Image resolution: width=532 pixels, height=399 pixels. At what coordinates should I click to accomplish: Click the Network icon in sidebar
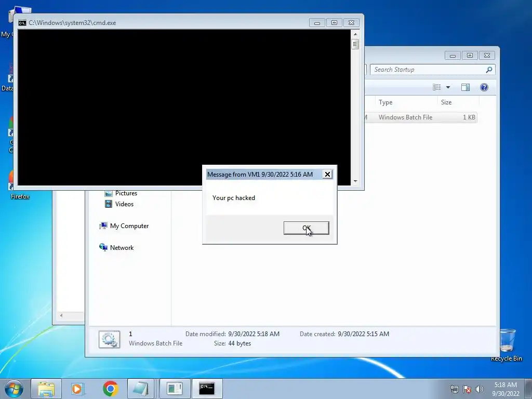(103, 247)
